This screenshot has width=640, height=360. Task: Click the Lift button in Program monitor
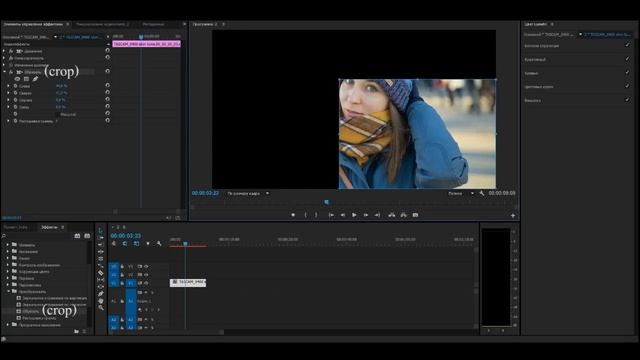click(392, 215)
